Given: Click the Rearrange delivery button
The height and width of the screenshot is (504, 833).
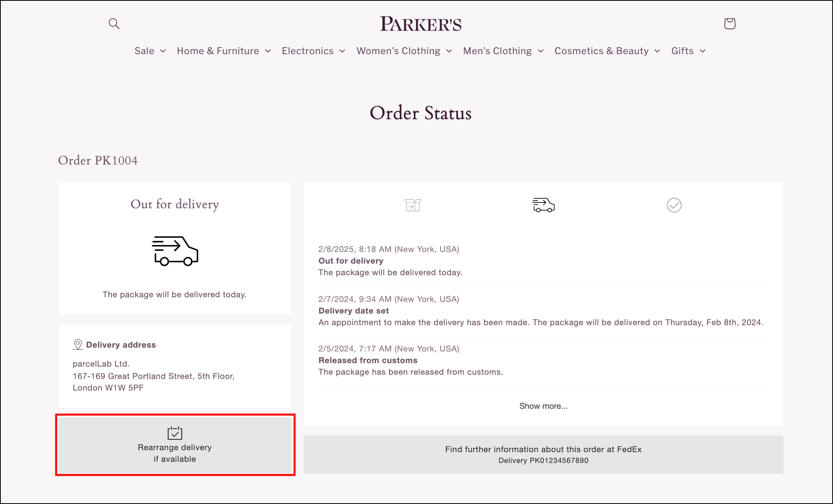Looking at the screenshot, I should point(175,445).
